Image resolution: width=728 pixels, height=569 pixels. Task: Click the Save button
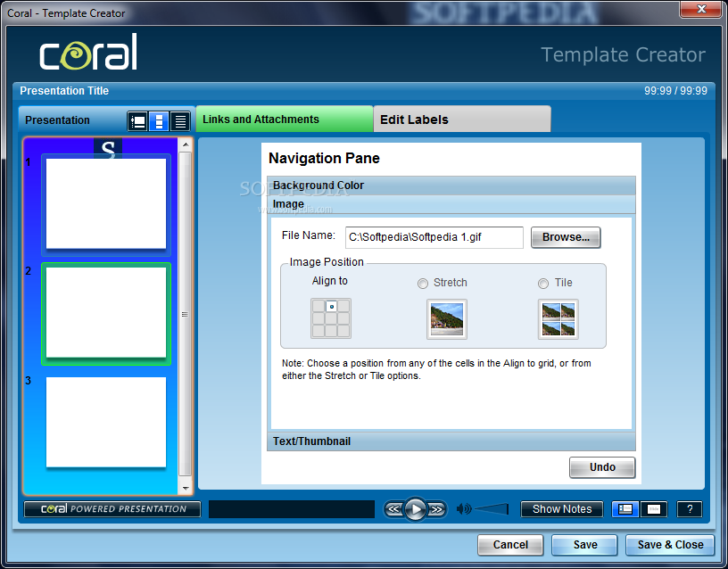pyautogui.click(x=584, y=545)
